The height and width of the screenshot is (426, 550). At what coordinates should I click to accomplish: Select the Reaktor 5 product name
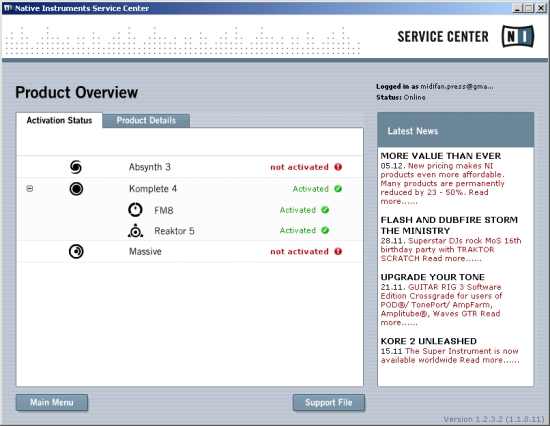click(174, 231)
